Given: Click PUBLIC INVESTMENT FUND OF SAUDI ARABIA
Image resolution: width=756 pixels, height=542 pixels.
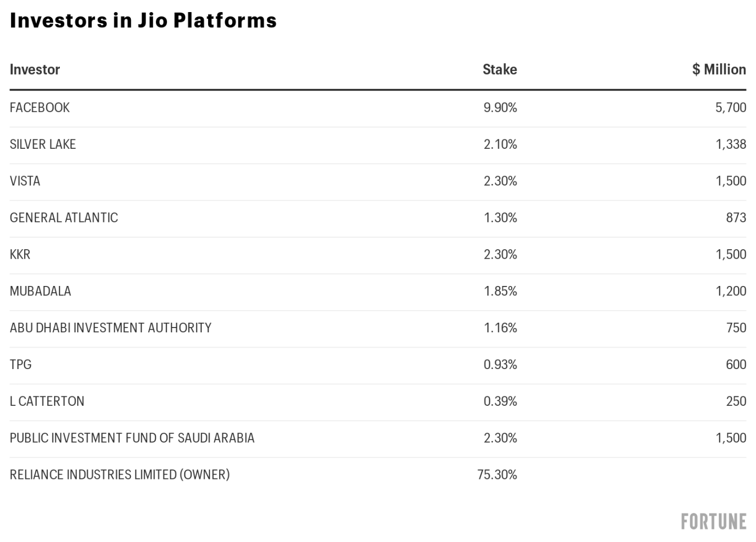Looking at the screenshot, I should [x=132, y=438].
